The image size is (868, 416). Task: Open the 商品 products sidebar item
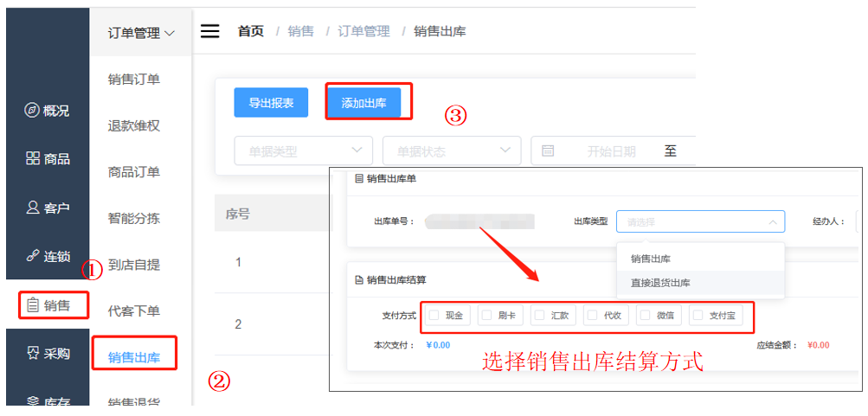47,159
